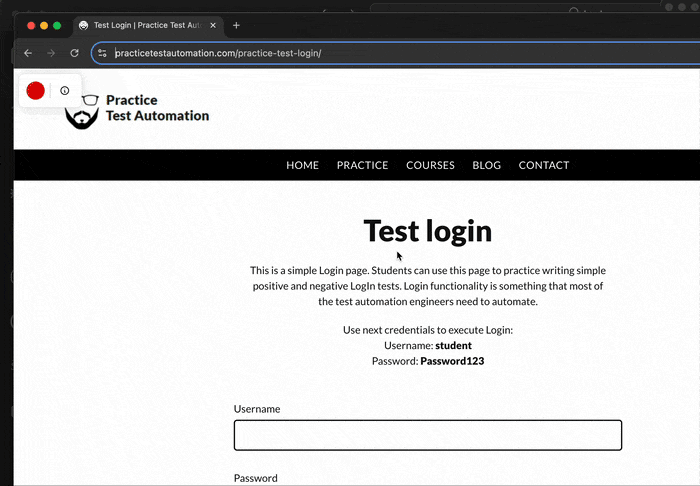Click the info icon beside record button

[65, 91]
